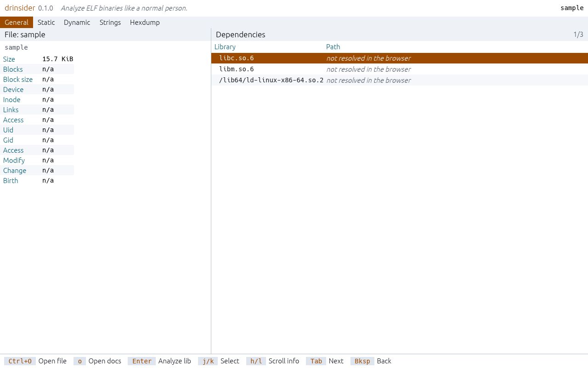Switch to the General tab
588x368 pixels.
(x=17, y=23)
